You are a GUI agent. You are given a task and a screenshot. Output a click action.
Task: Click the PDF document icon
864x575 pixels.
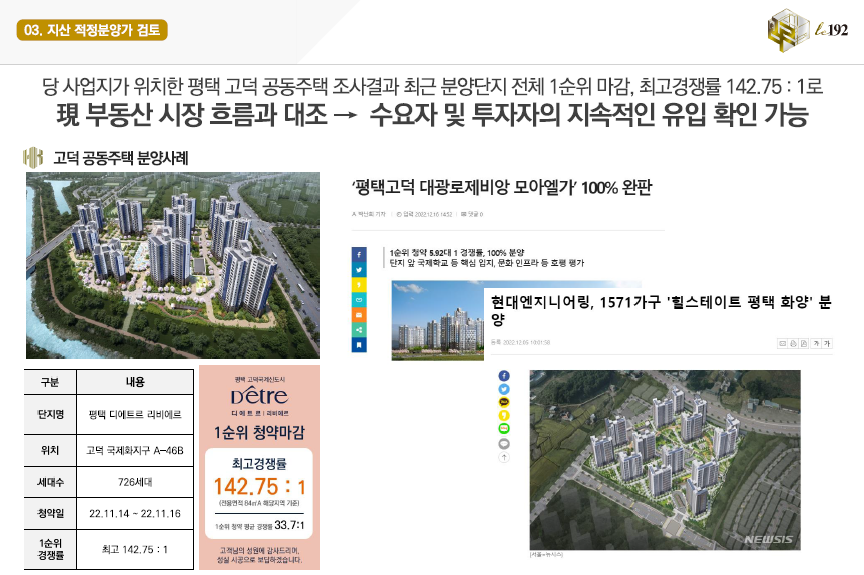pyautogui.click(x=804, y=343)
